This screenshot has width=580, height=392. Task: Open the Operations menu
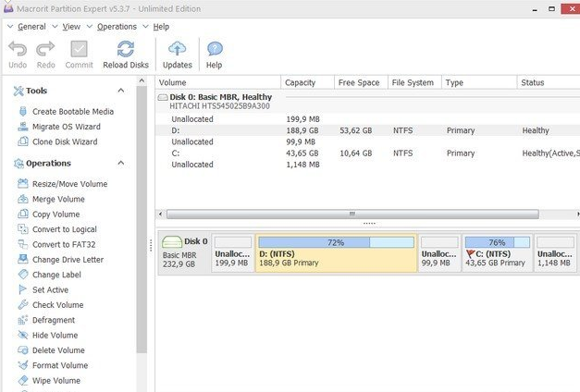pyautogui.click(x=117, y=27)
